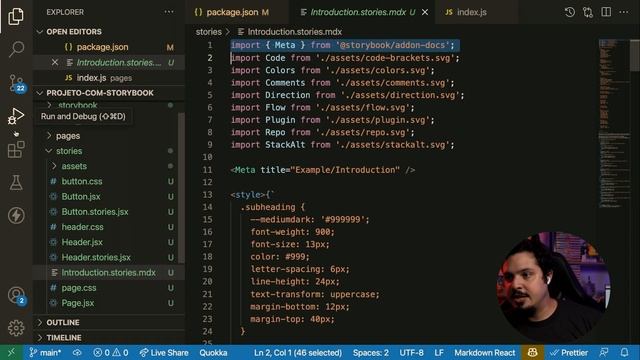Viewport: 640px width, 360px height.
Task: Select Introduction.stories.mdx in file tree
Action: (x=108, y=273)
